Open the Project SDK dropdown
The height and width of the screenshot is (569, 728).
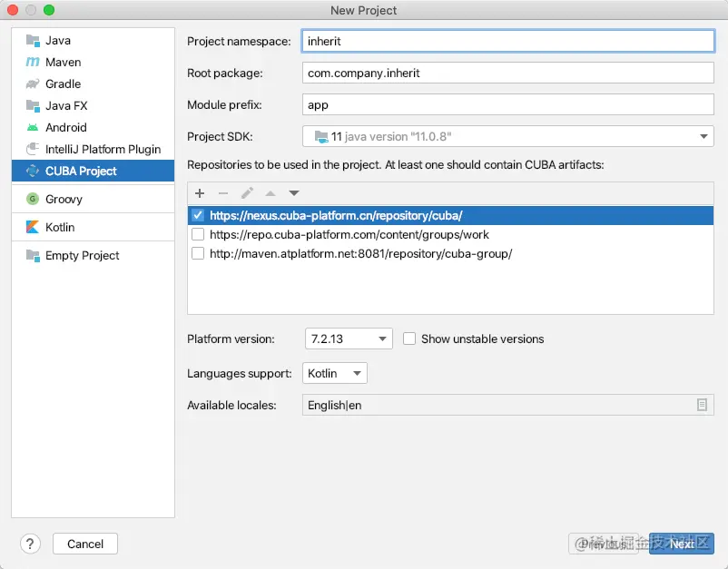click(x=508, y=136)
